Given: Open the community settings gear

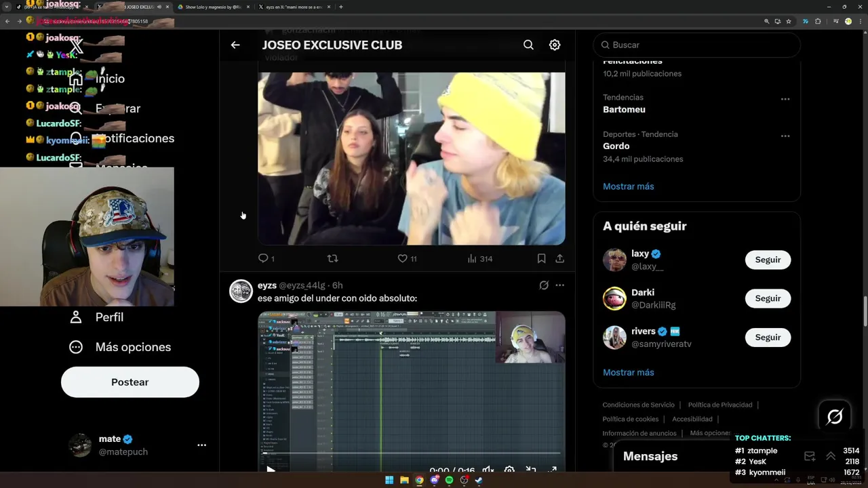Looking at the screenshot, I should [x=555, y=45].
